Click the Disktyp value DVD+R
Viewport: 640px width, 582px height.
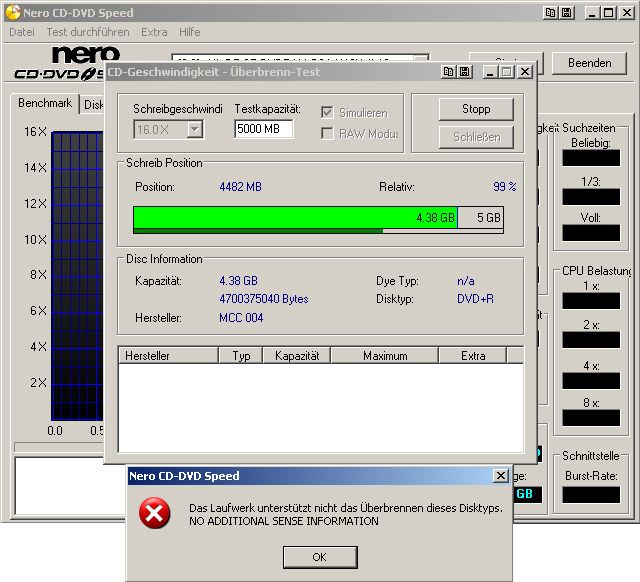tap(475, 299)
